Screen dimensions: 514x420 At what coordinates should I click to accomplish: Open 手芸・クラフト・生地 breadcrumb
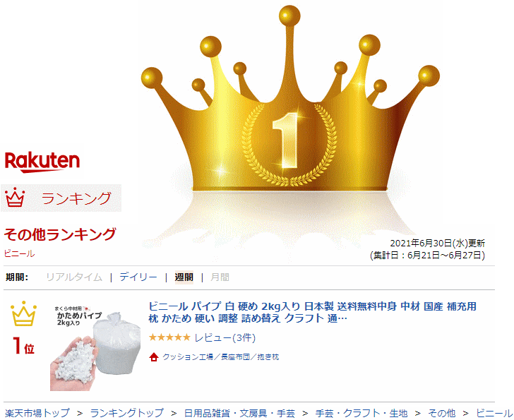coord(361,413)
